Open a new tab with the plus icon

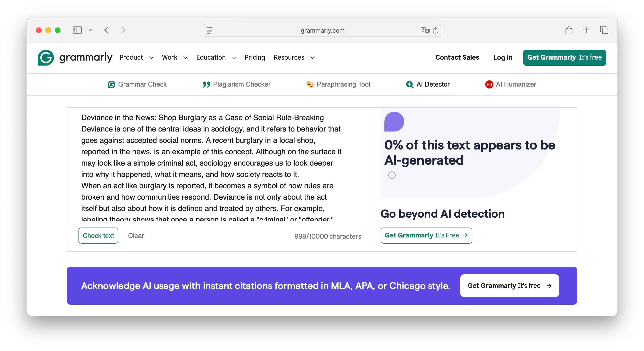click(x=586, y=30)
